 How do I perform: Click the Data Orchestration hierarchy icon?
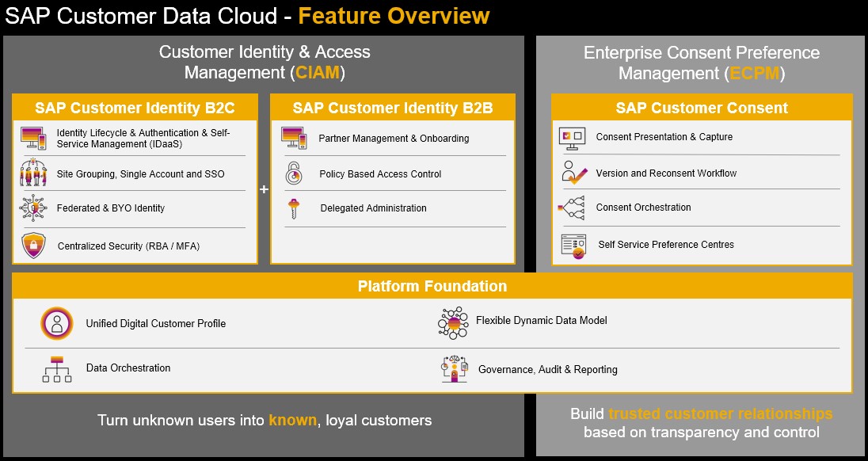coord(57,369)
